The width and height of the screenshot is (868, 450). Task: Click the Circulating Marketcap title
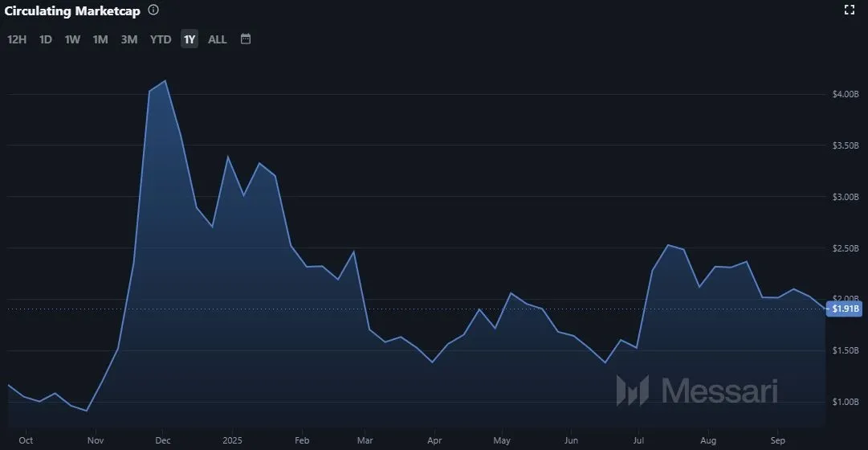point(73,10)
